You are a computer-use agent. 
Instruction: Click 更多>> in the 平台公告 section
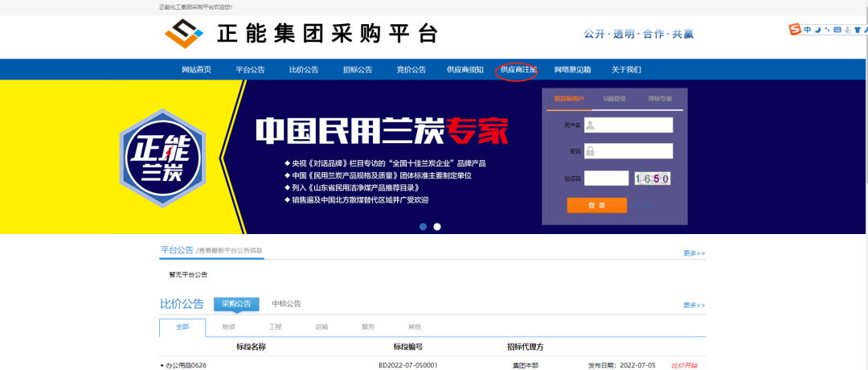click(694, 253)
